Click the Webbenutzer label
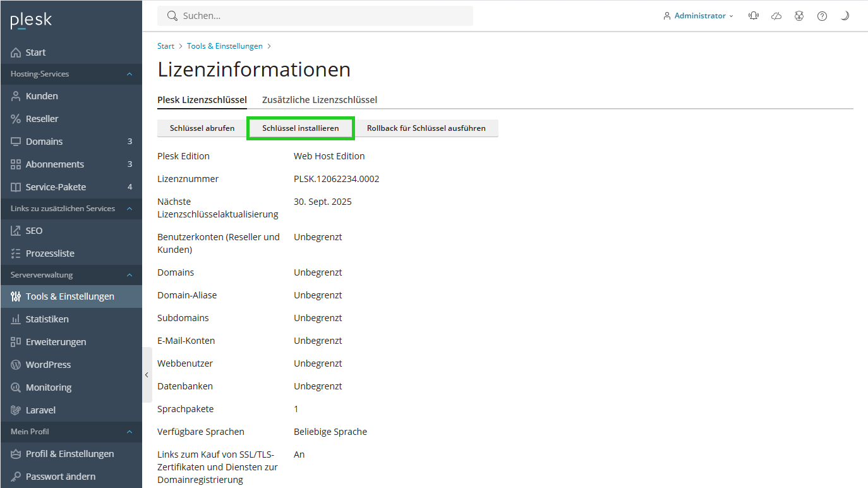The image size is (868, 488). pos(185,363)
